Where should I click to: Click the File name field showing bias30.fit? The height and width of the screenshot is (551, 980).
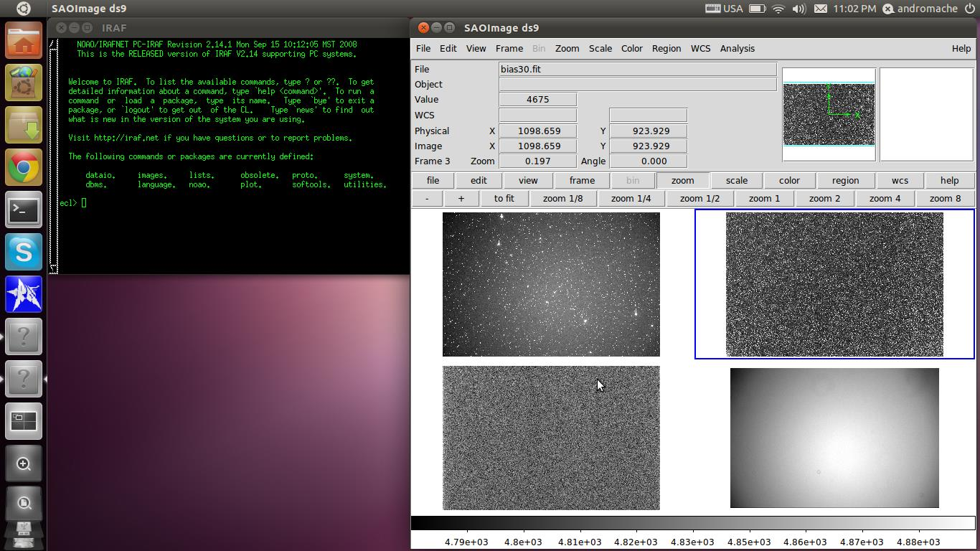point(638,69)
